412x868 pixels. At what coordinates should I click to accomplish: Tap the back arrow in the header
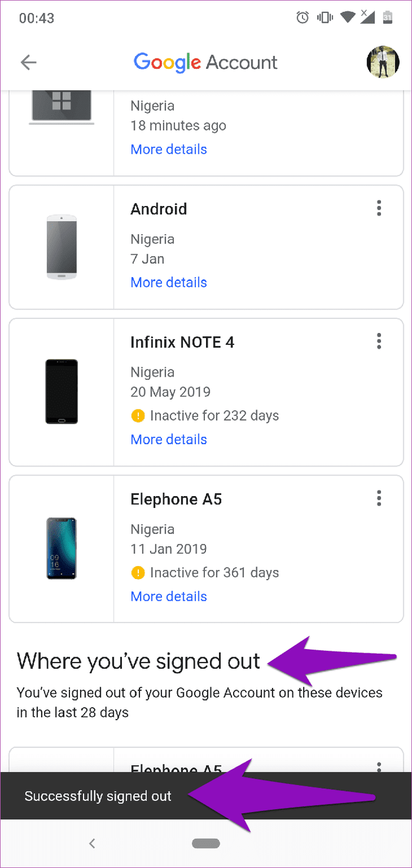[28, 62]
